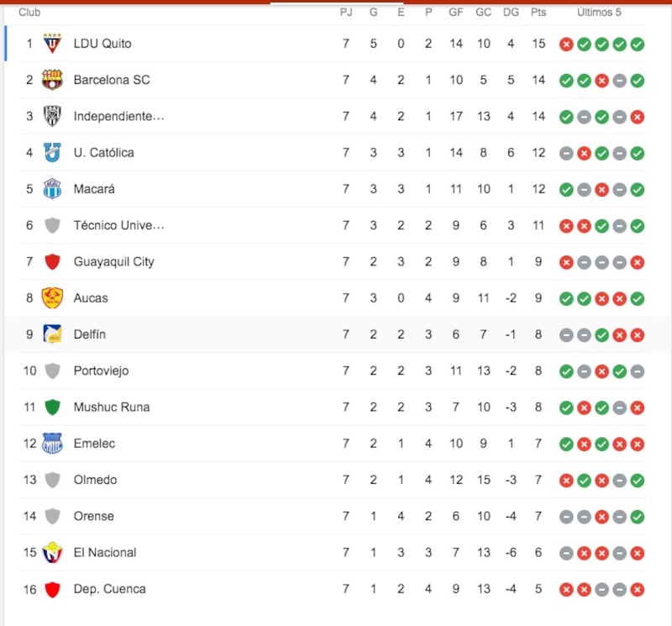Click the Club column header
Image resolution: width=672 pixels, height=626 pixels.
[x=29, y=13]
